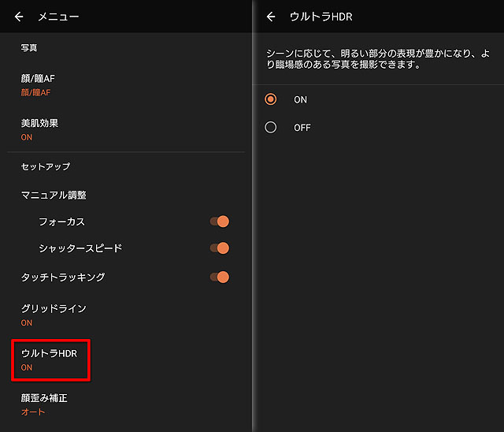The image size is (504, 432).
Task: Toggle the フォーカス switch
Action: tap(220, 222)
